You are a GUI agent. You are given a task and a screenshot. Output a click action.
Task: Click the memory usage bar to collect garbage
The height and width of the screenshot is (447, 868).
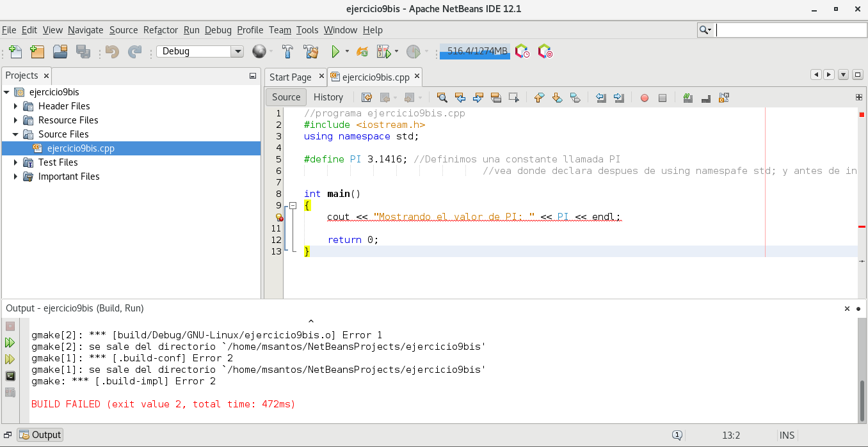(475, 52)
